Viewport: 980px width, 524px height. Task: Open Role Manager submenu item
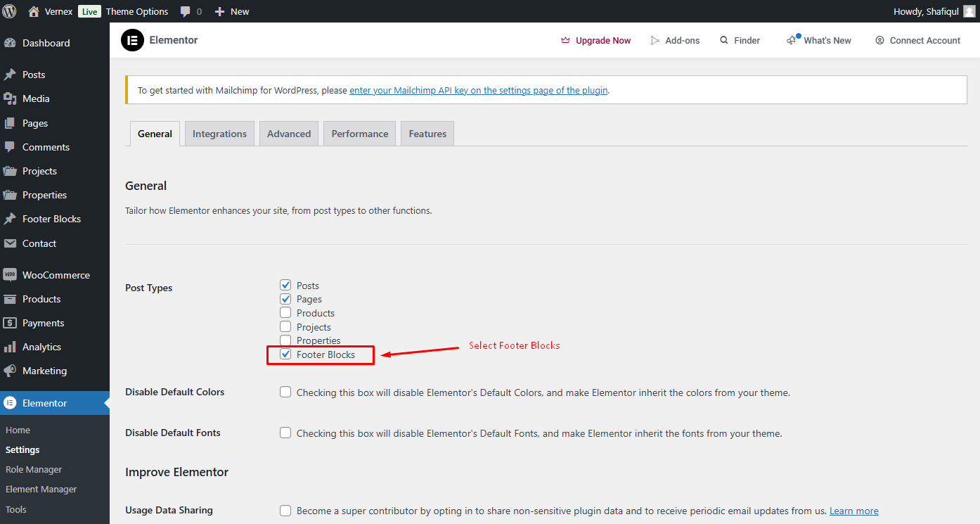pos(34,469)
